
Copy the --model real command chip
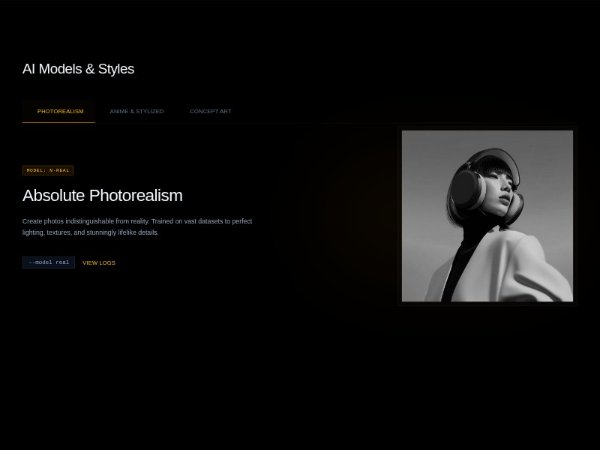click(49, 262)
